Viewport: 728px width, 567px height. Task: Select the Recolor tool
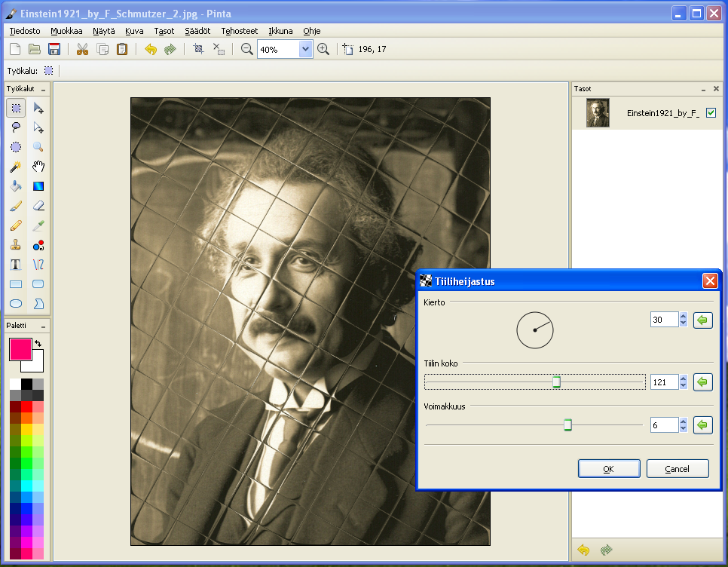click(38, 245)
